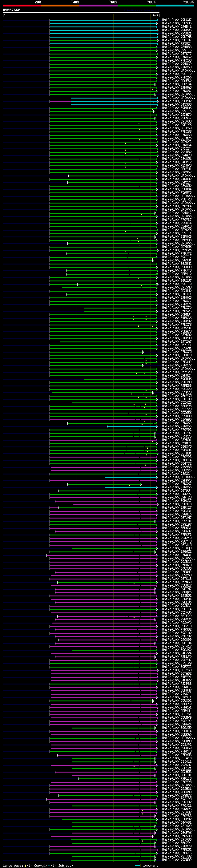Select the UniRef100_B6TBU1 label
This screenshot has width=197, height=868.
177,454
